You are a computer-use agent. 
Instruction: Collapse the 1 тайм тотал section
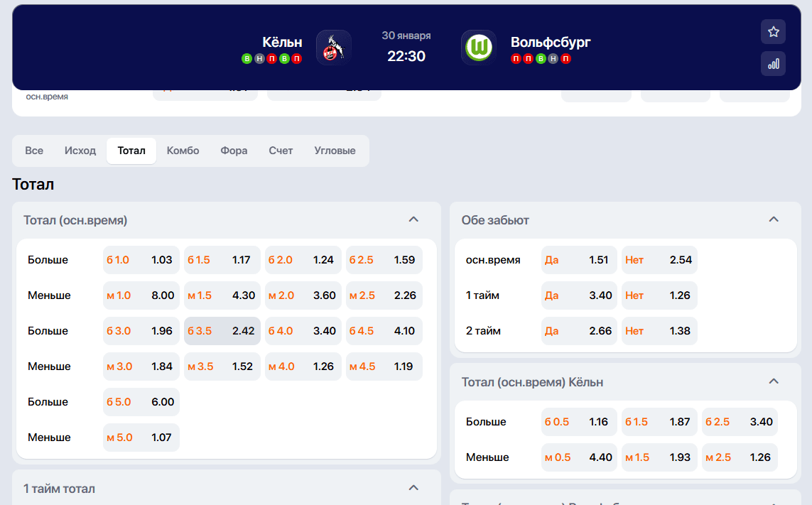coord(413,488)
